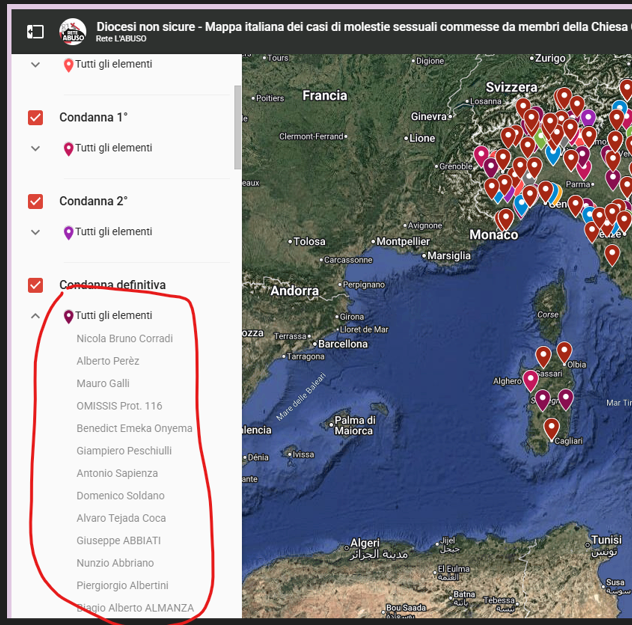This screenshot has height=625, width=632.
Task: Select the pink pin near Alghero
Action: click(x=530, y=379)
